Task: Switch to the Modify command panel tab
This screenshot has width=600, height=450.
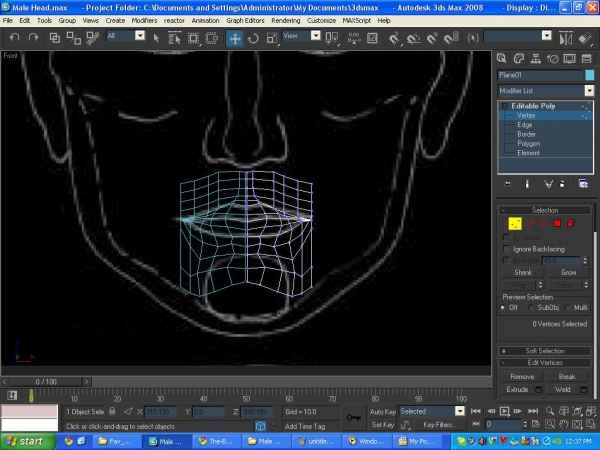Action: [x=518, y=58]
